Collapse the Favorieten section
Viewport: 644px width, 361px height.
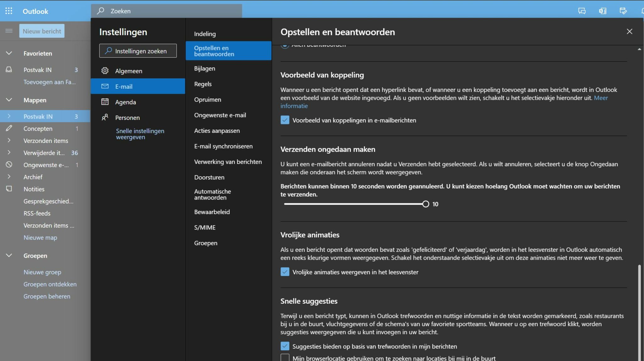(x=8, y=53)
